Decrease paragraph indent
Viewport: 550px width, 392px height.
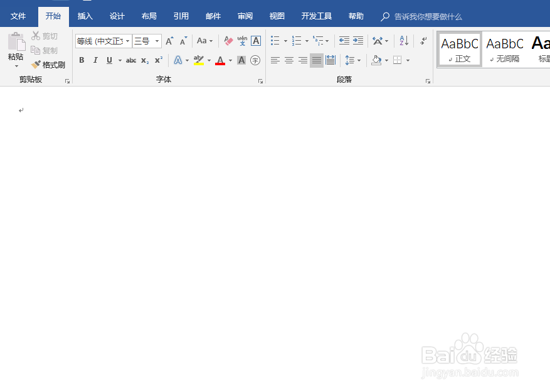point(344,41)
